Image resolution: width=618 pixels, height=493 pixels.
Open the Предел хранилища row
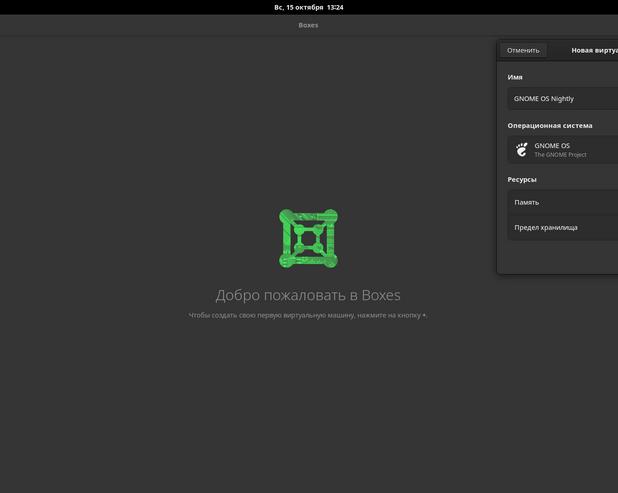tap(562, 227)
